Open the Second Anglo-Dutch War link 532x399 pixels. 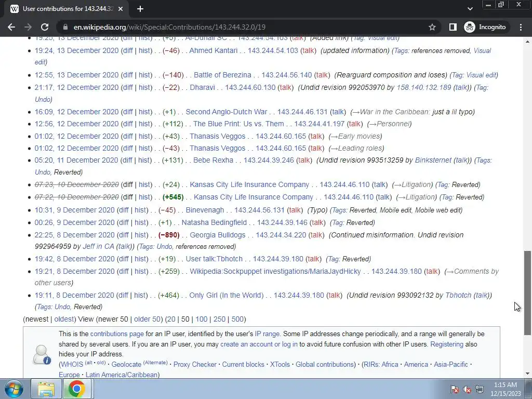coord(227,112)
